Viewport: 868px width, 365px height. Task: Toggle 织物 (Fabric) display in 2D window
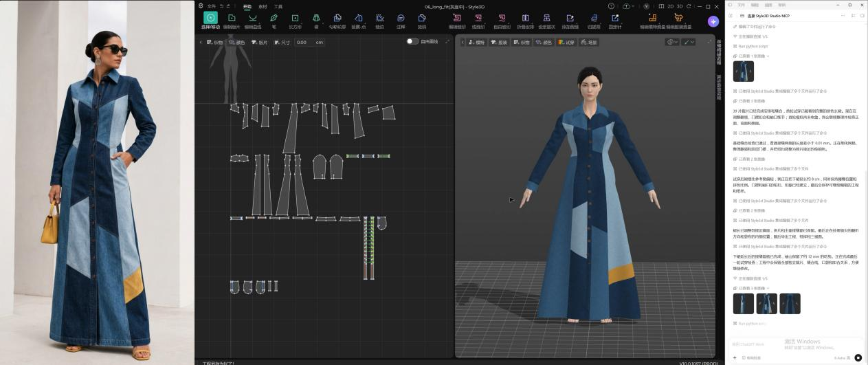point(216,42)
